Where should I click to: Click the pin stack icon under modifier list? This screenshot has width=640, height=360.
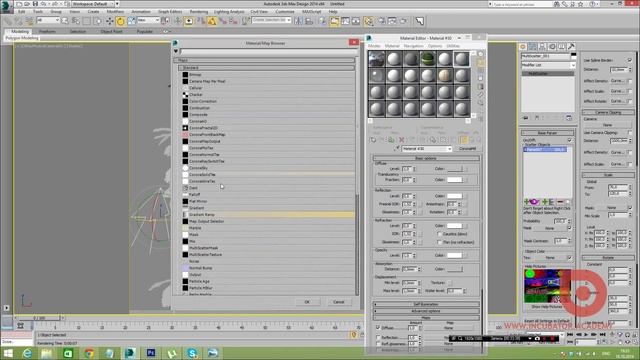[526, 118]
